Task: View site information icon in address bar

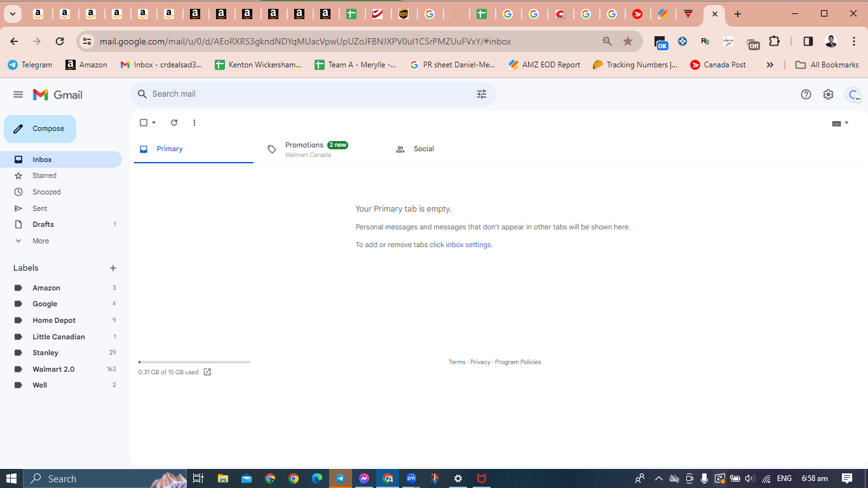Action: [x=87, y=41]
